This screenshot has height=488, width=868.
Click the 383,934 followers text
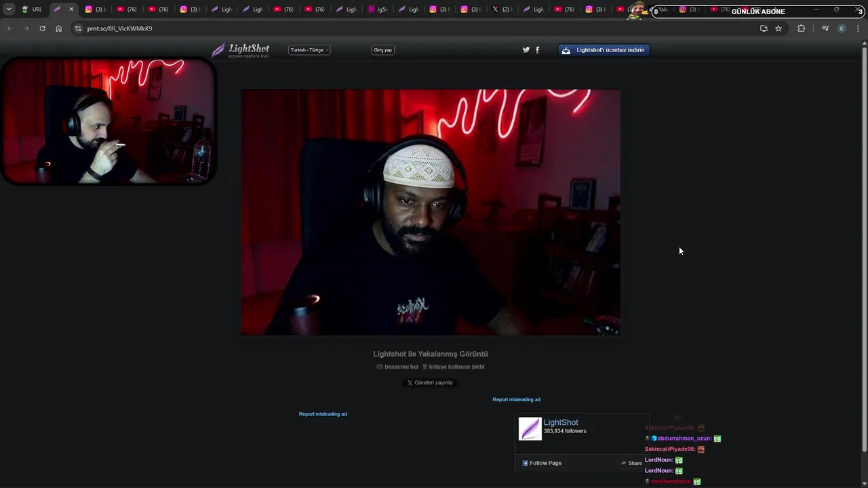click(565, 431)
